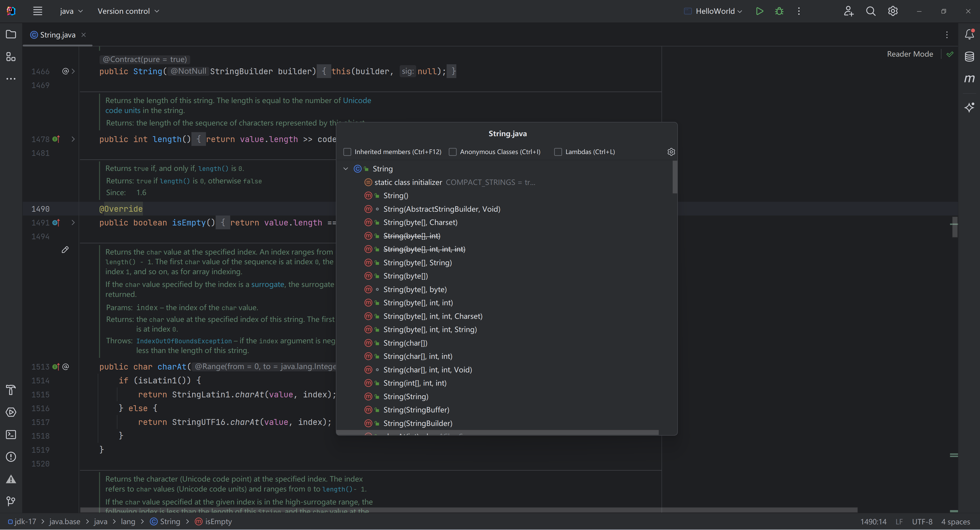The image size is (980, 530).
Task: Open the Git tool window
Action: point(11,501)
